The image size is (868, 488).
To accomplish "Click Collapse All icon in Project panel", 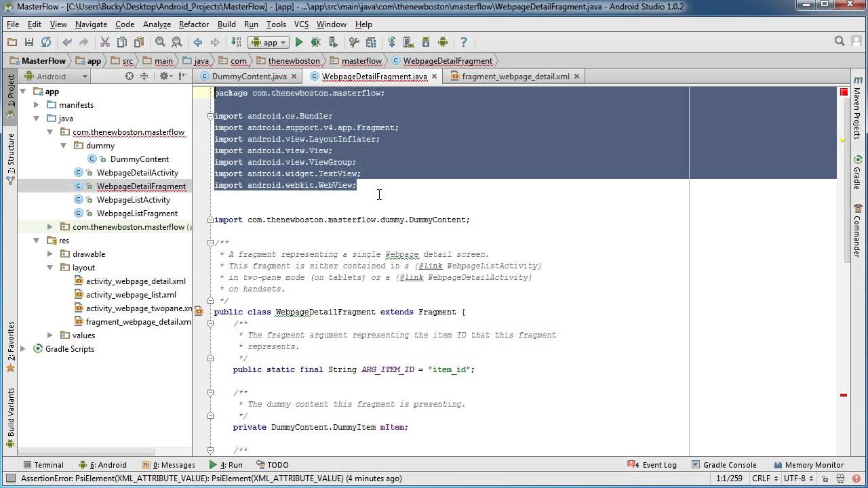I will click(x=144, y=77).
